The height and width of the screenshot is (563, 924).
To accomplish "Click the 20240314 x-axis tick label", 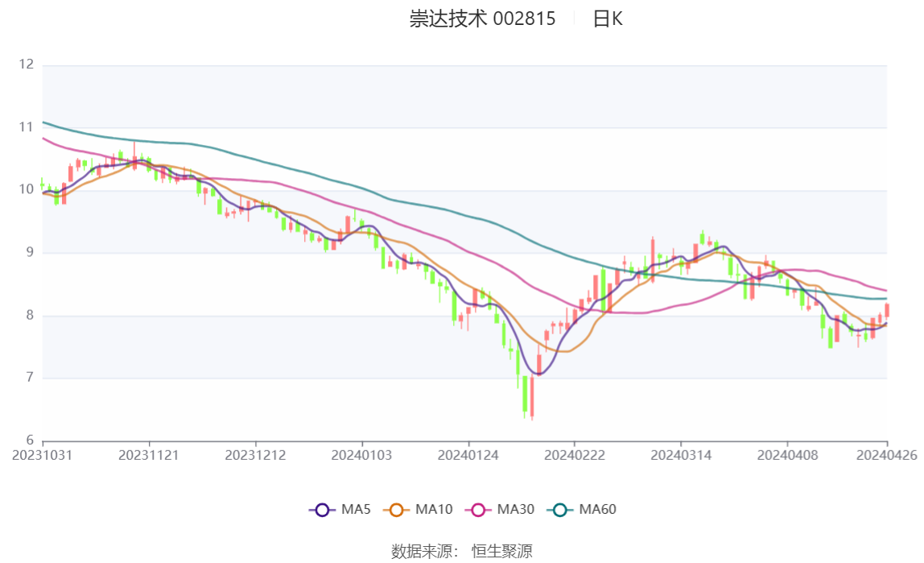I will point(681,455).
